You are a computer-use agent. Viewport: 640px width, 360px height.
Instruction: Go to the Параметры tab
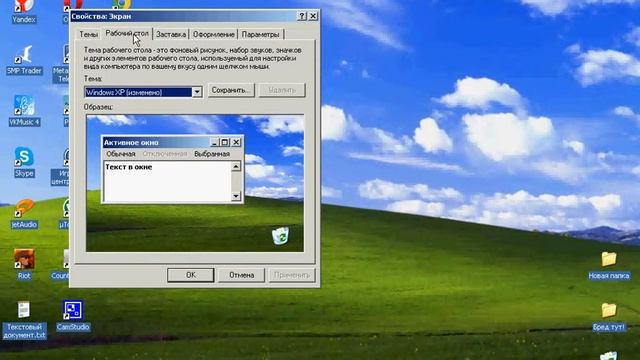260,35
